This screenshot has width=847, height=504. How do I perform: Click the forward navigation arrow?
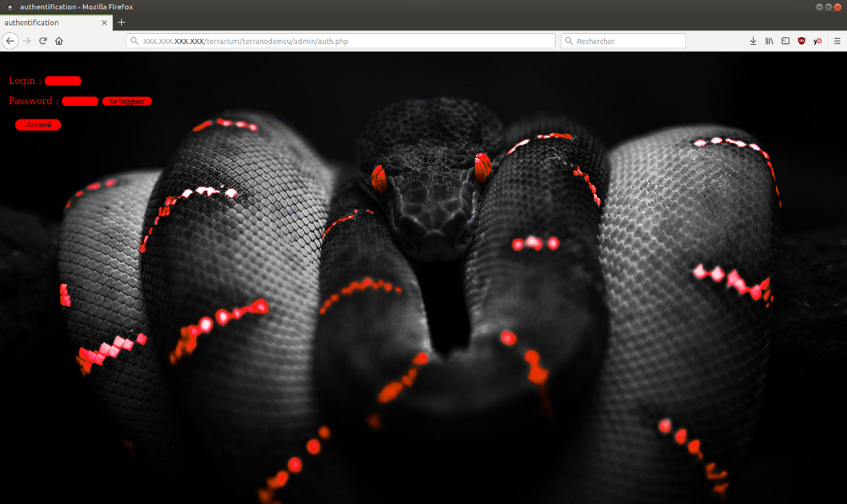point(26,41)
